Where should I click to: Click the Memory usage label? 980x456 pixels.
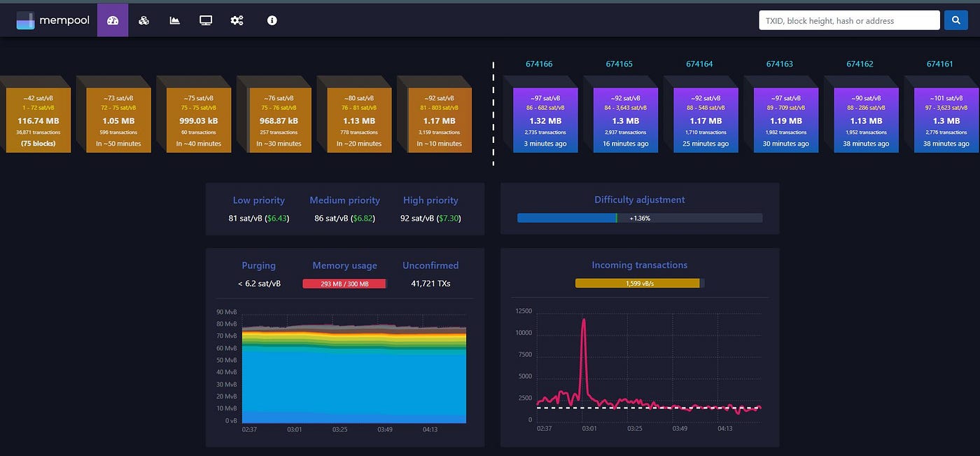coord(344,265)
